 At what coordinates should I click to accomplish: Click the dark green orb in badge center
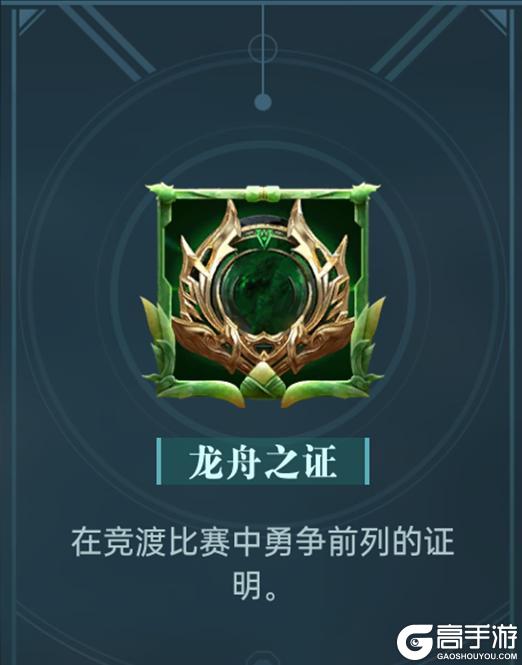[263, 294]
